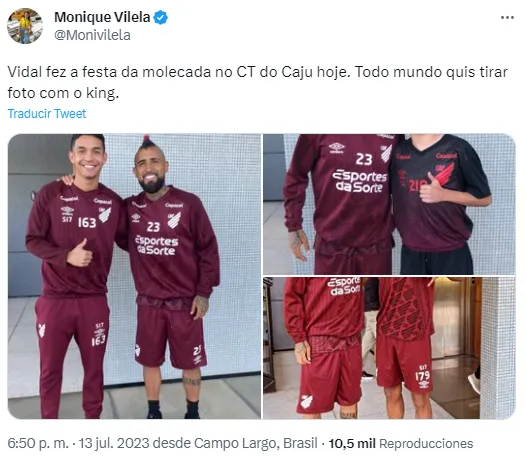
Task: Click Esportes da Sorte logo in top-right photo
Action: (x=360, y=181)
